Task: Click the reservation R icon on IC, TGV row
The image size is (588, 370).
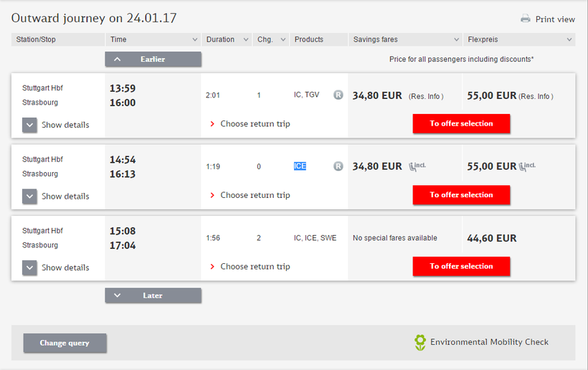Action: click(x=338, y=95)
